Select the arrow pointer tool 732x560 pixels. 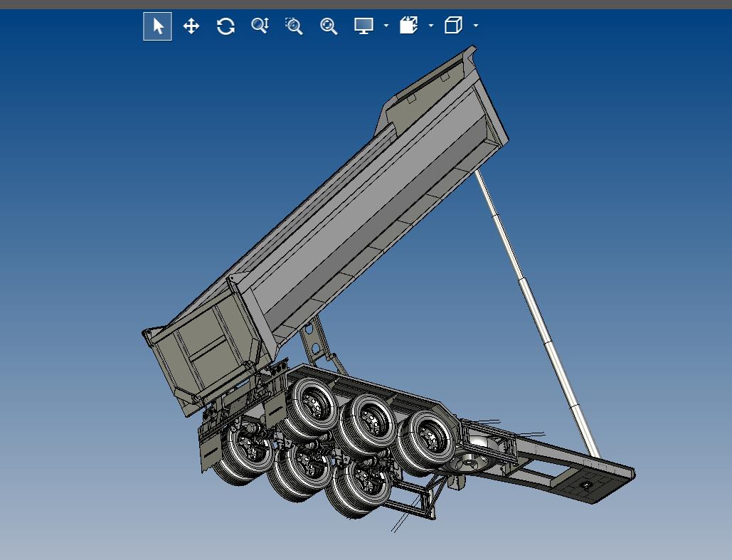click(x=157, y=26)
